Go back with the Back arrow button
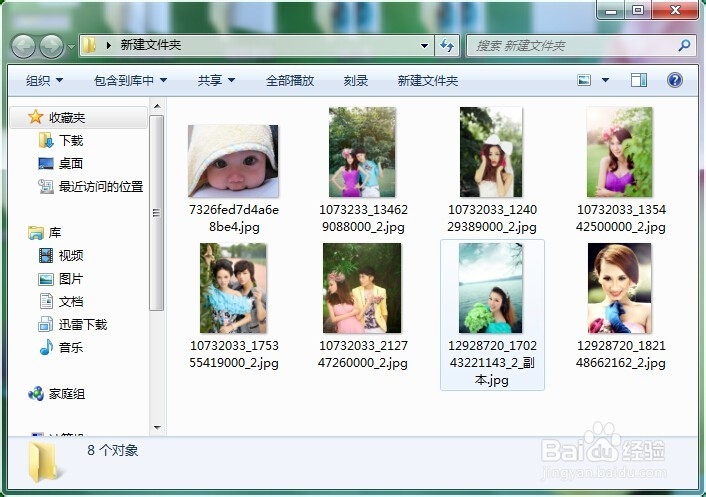 click(x=23, y=46)
